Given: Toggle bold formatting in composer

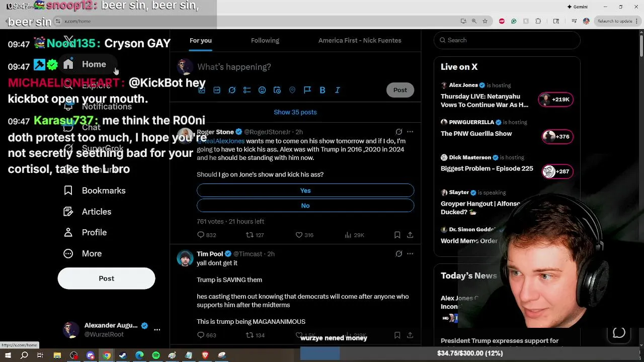Looking at the screenshot, I should (323, 90).
